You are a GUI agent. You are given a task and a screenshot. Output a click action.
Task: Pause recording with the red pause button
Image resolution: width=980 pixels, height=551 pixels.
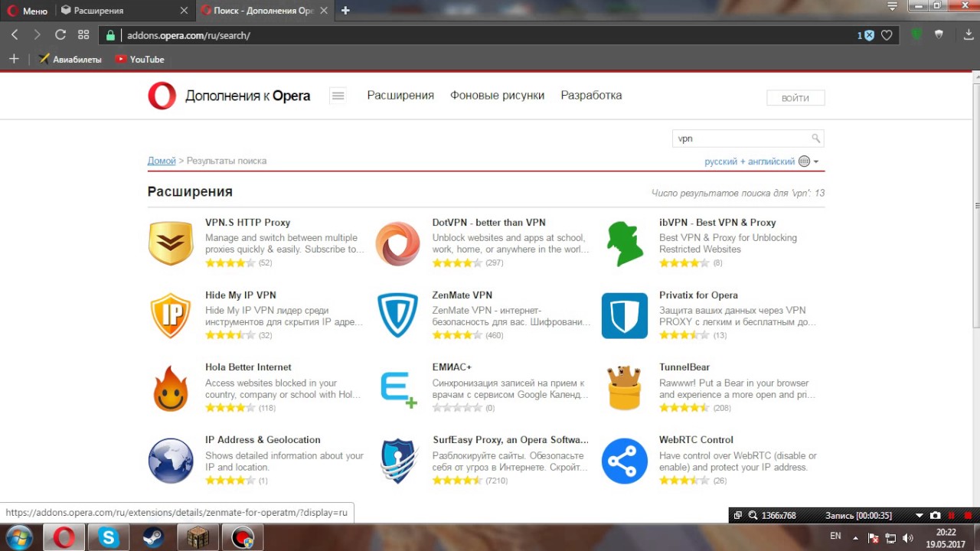tap(951, 516)
